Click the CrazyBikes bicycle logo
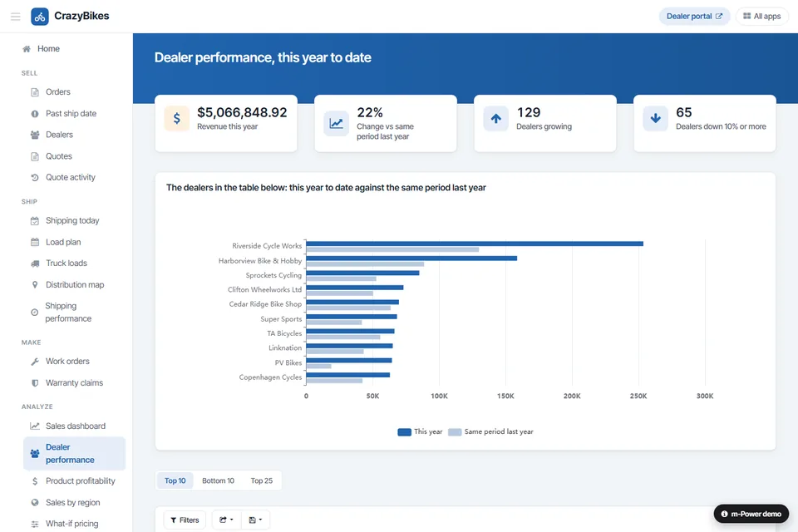The height and width of the screenshot is (532, 798). (40, 17)
